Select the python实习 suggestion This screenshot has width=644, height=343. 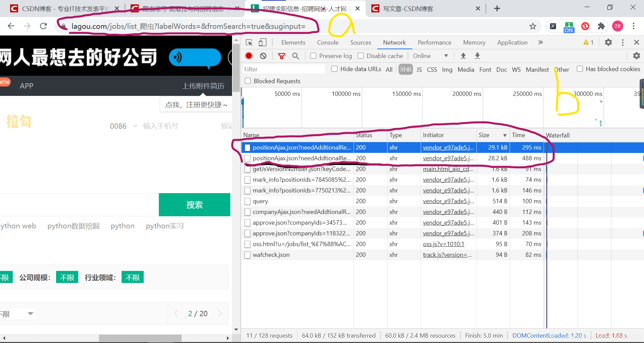tap(165, 226)
